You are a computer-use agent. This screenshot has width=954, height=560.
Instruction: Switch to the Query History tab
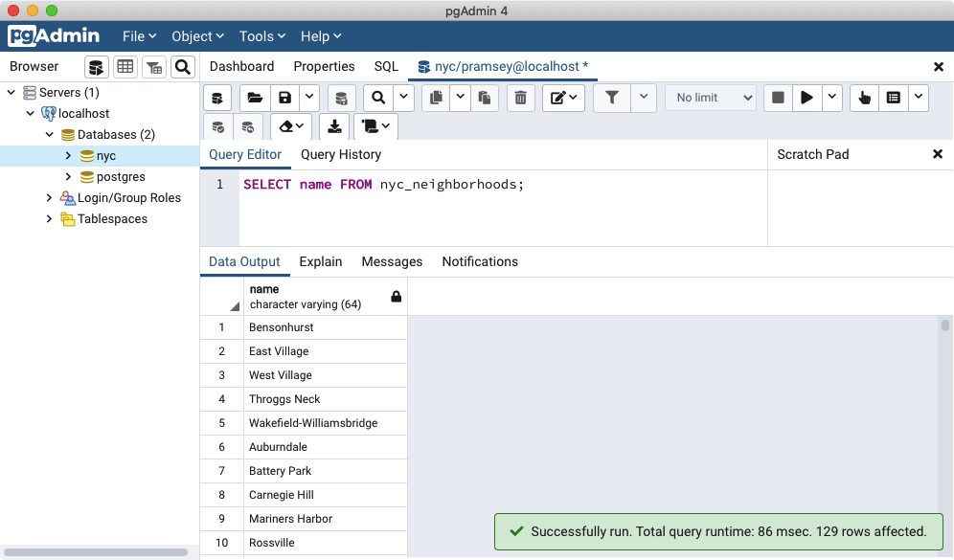(x=340, y=154)
